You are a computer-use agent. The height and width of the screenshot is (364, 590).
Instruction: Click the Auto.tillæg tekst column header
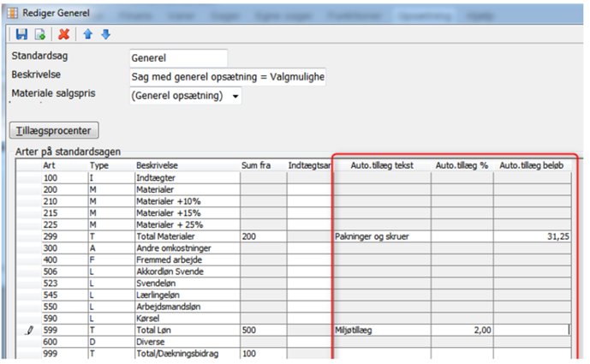[x=381, y=164]
